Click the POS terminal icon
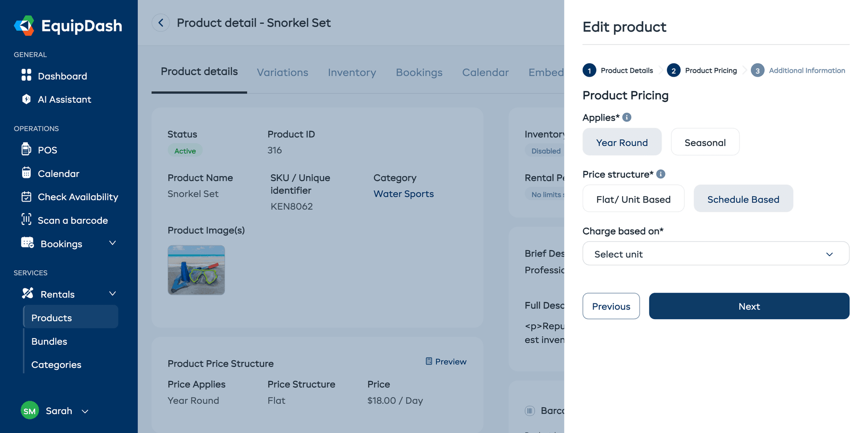 point(27,149)
